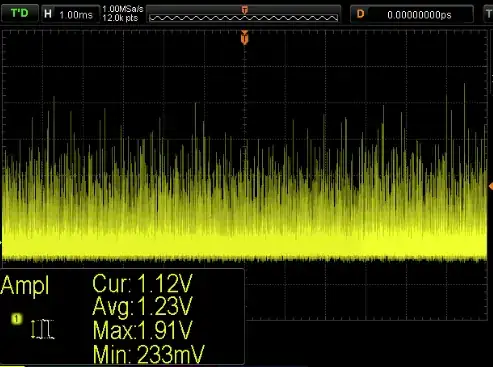
Task: Click the orange trigger level arrow at right edge
Action: pos(491,186)
